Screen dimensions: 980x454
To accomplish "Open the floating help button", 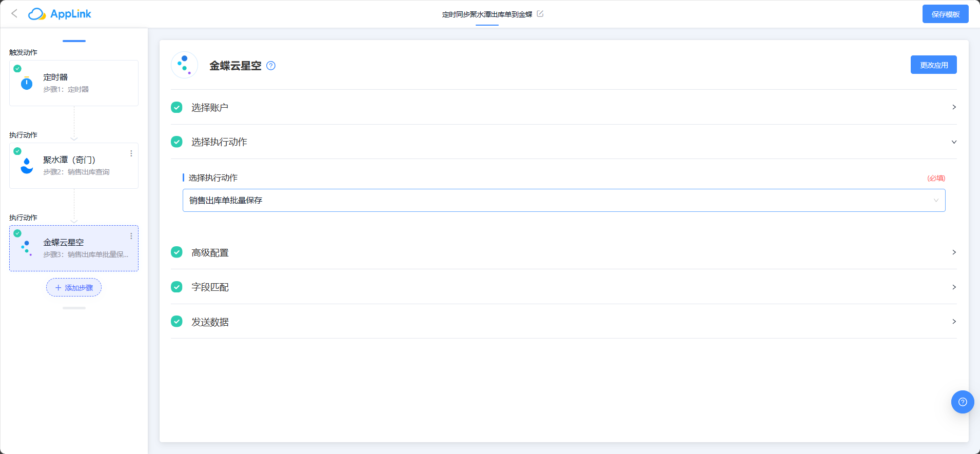I will tap(963, 402).
